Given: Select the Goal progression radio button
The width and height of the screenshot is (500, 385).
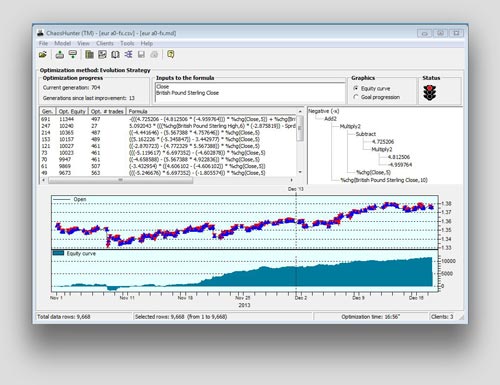Looking at the screenshot, I should [356, 97].
